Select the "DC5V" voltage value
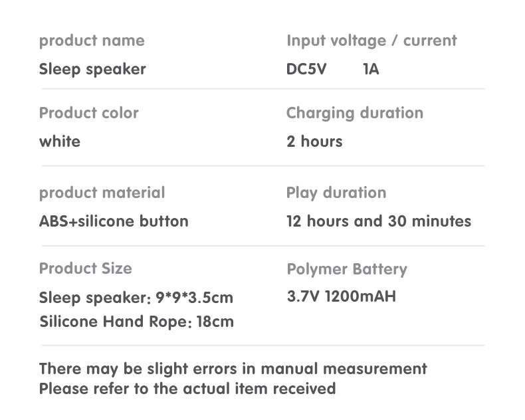Viewport: 525px width, 420px height. (x=306, y=69)
